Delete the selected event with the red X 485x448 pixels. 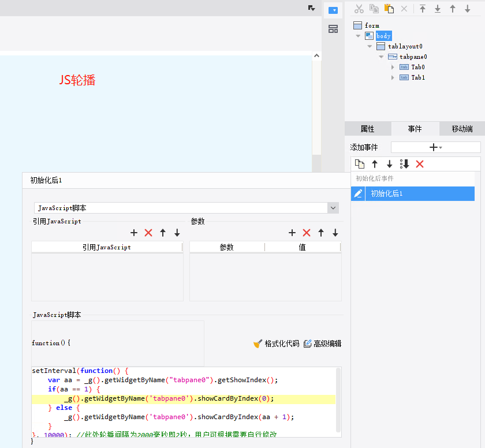coord(420,164)
